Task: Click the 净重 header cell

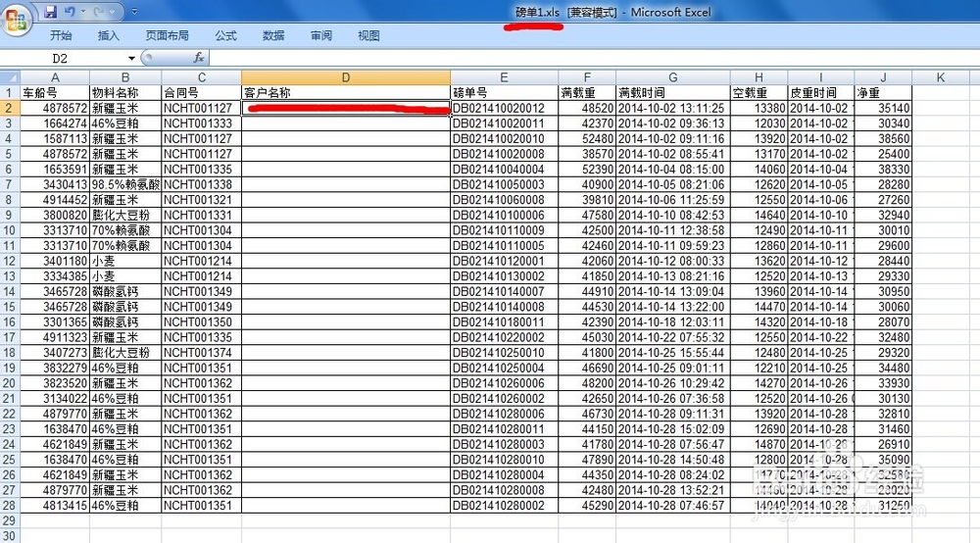Action: pos(883,92)
